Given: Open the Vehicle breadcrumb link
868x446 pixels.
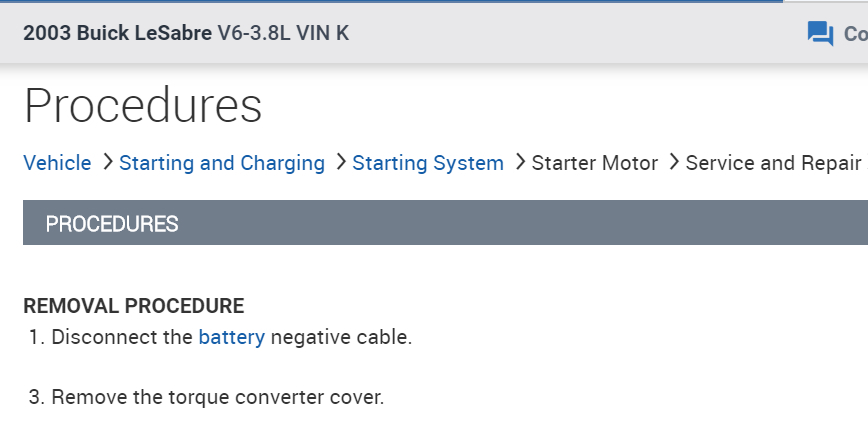Looking at the screenshot, I should (x=57, y=163).
